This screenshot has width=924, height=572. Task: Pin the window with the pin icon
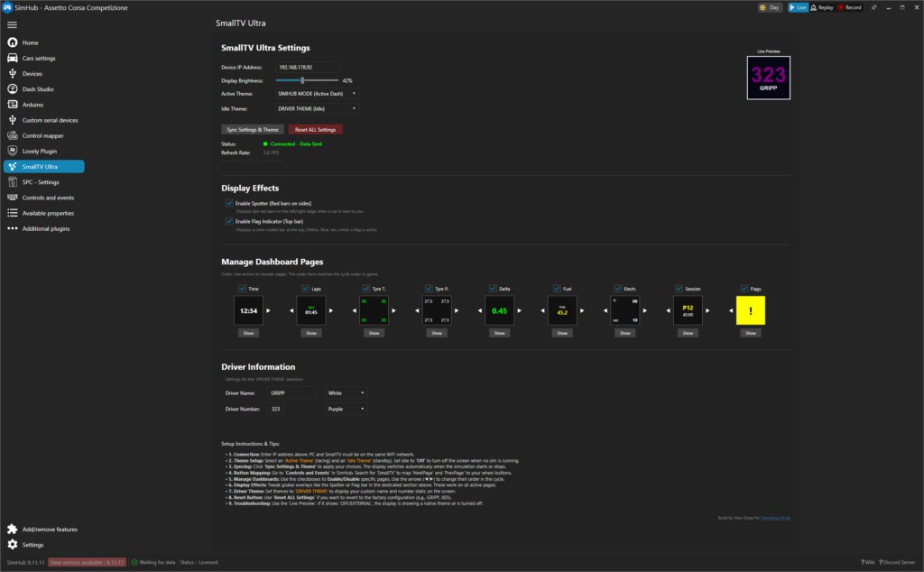click(x=873, y=7)
